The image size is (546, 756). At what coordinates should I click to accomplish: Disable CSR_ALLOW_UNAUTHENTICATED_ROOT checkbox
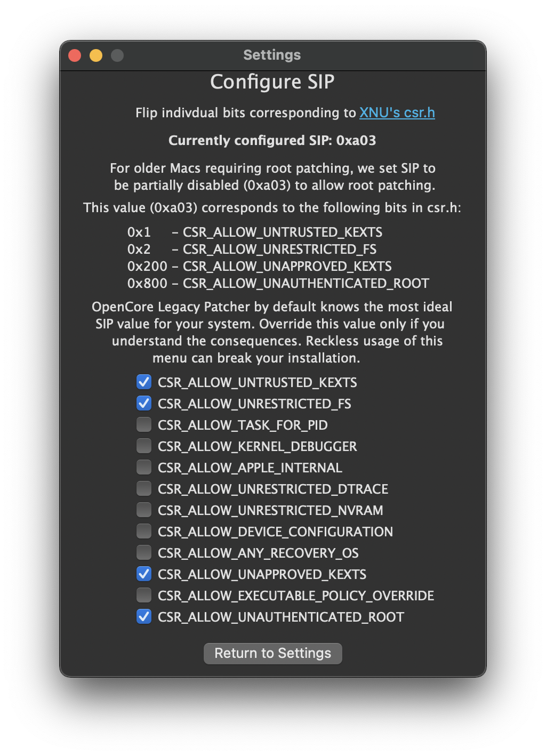(144, 617)
